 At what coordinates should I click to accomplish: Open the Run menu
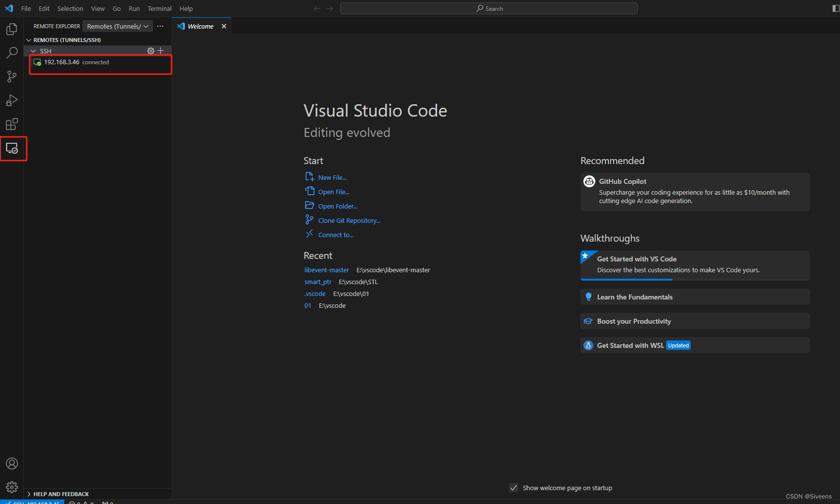(134, 8)
